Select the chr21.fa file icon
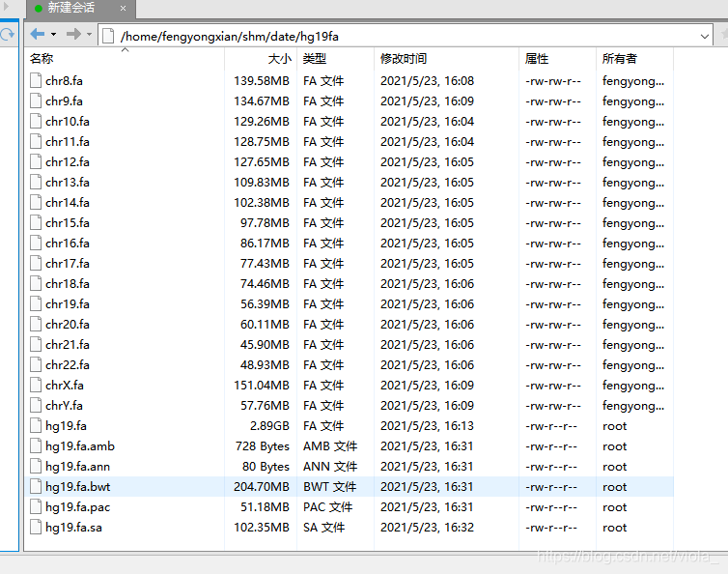Screen dimensions: 728x574 [36, 344]
